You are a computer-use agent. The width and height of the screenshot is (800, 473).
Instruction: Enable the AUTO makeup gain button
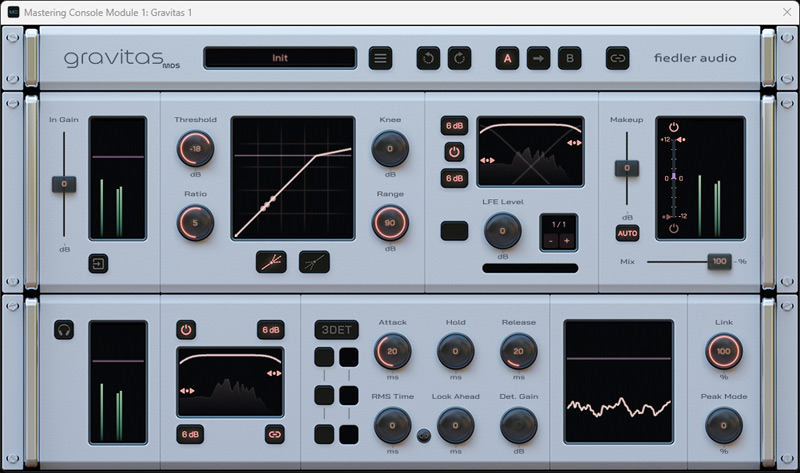pyautogui.click(x=627, y=234)
